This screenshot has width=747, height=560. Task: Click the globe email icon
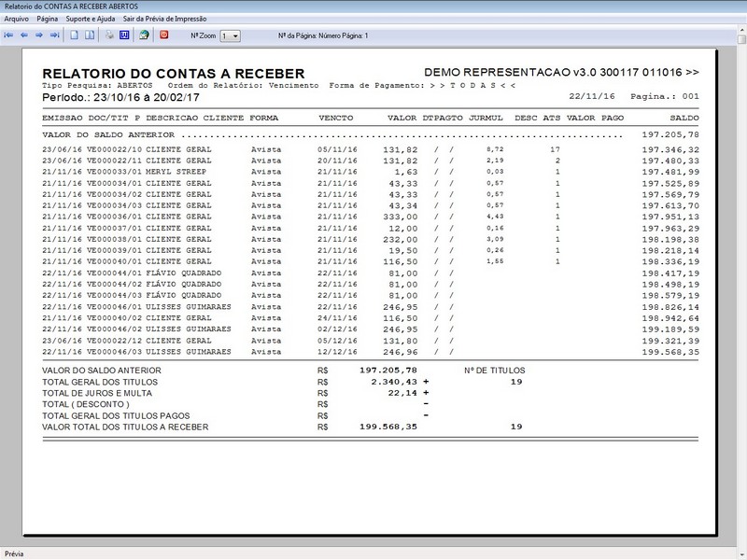click(144, 35)
